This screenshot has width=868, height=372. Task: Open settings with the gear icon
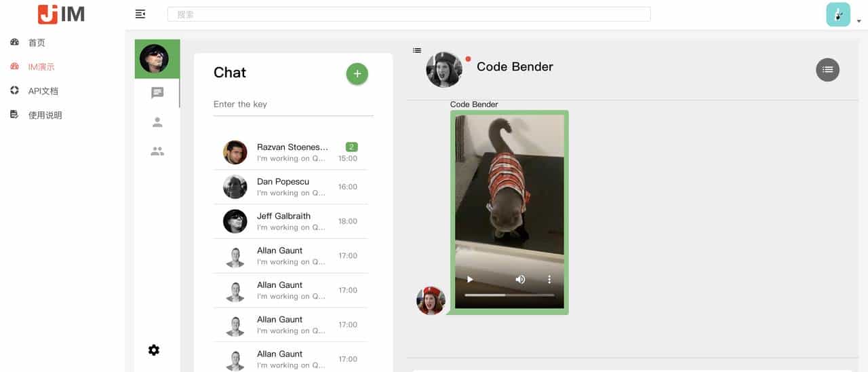pos(154,350)
